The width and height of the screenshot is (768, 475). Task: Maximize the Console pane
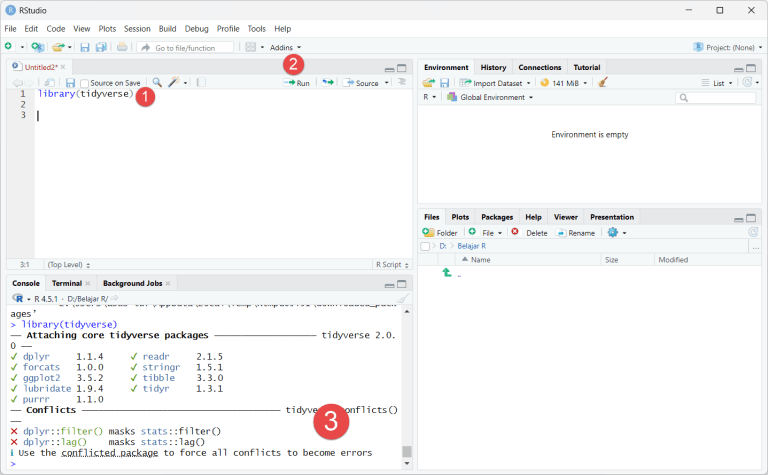click(x=402, y=284)
